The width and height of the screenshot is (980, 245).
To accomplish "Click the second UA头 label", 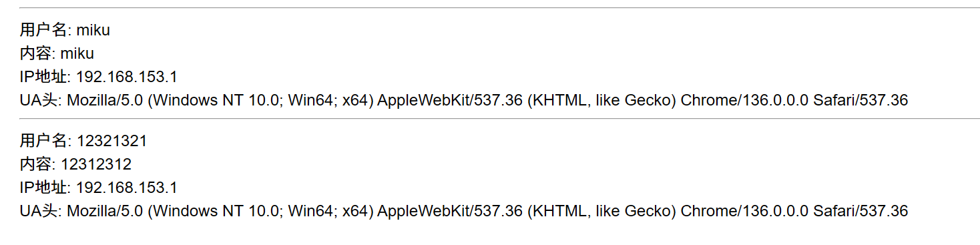I will [x=41, y=211].
